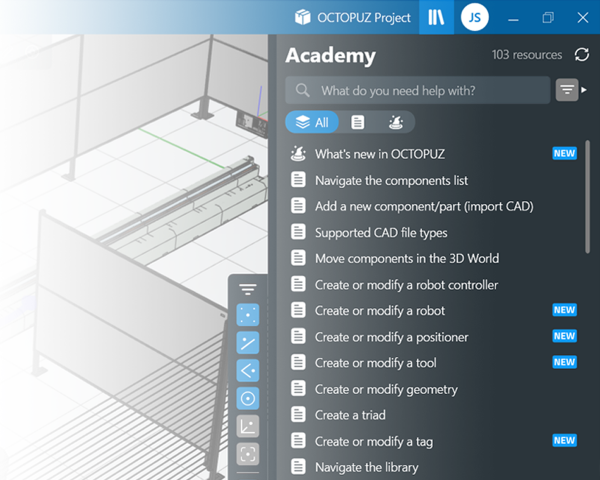Click 'Create or modify geometry' text

click(x=386, y=389)
